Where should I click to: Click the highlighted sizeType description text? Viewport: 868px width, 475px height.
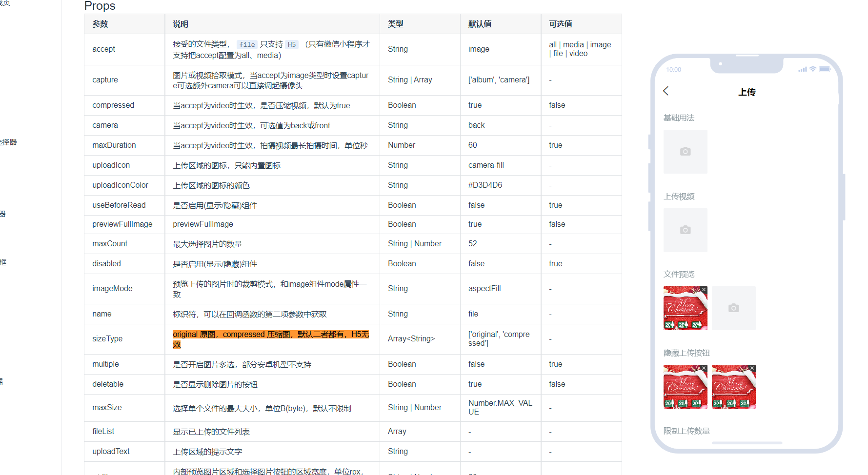(x=270, y=335)
